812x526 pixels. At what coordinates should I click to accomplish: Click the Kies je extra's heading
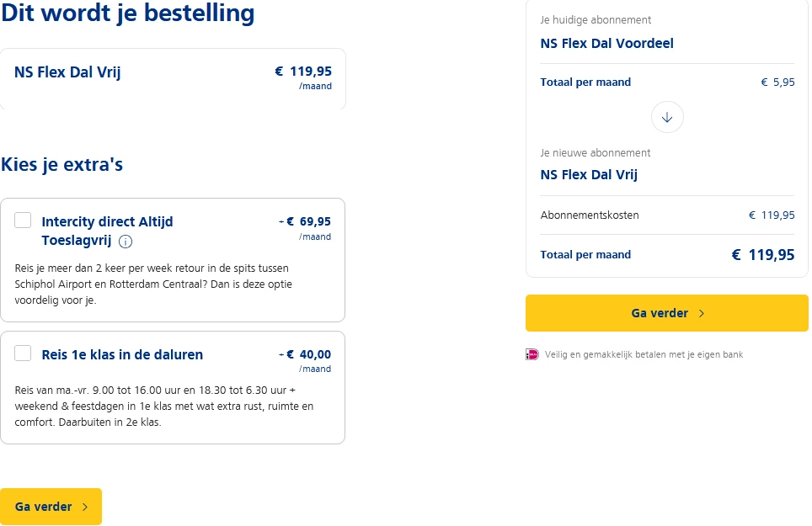point(62,164)
